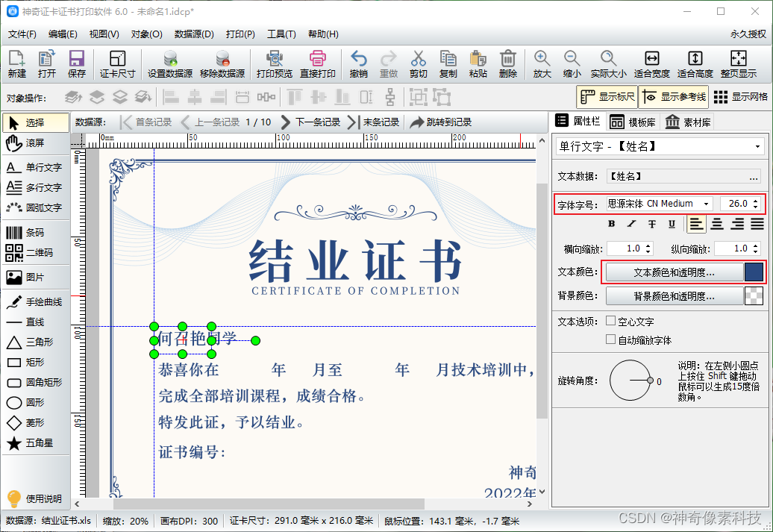Click 文本颜色和透明度 button
Image resolution: width=773 pixels, height=532 pixels.
click(674, 272)
